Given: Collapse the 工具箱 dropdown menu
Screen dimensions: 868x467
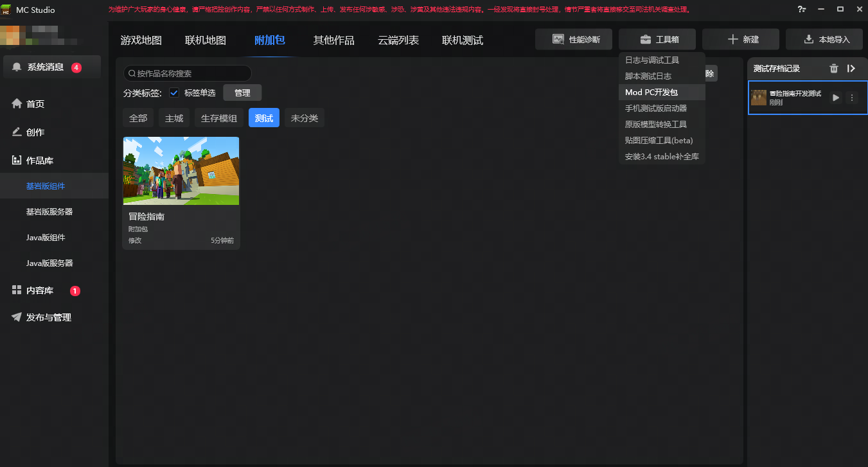Looking at the screenshot, I should coord(657,40).
